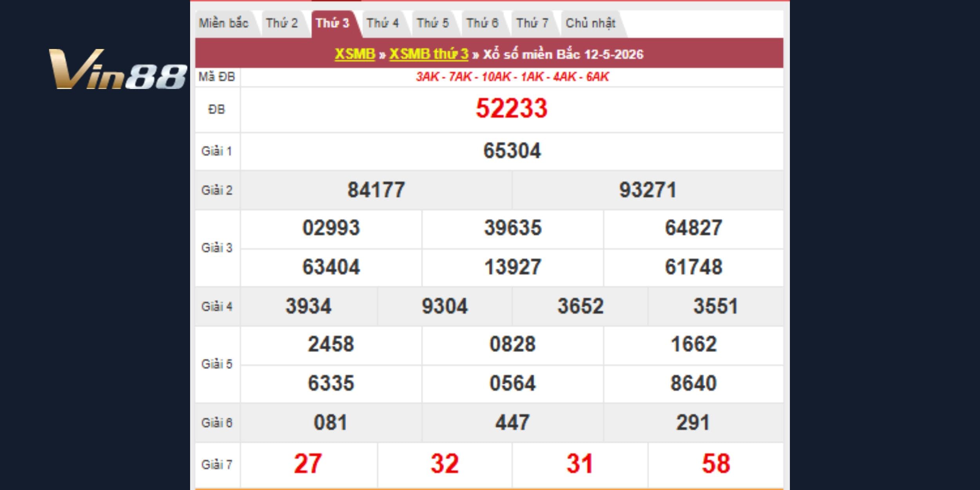Viewport: 980px width, 490px height.
Task: Select third prize number 61748
Action: tap(693, 267)
